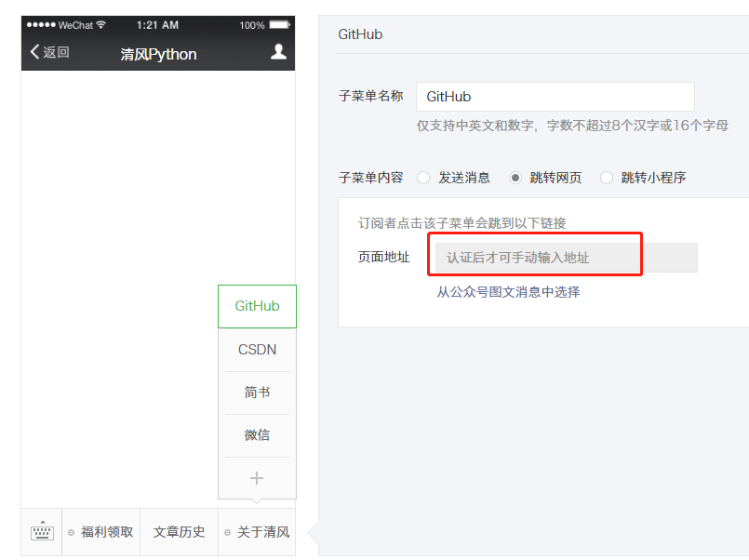749x560 pixels.
Task: Open the 福利领取 bottom menu
Action: pyautogui.click(x=101, y=532)
